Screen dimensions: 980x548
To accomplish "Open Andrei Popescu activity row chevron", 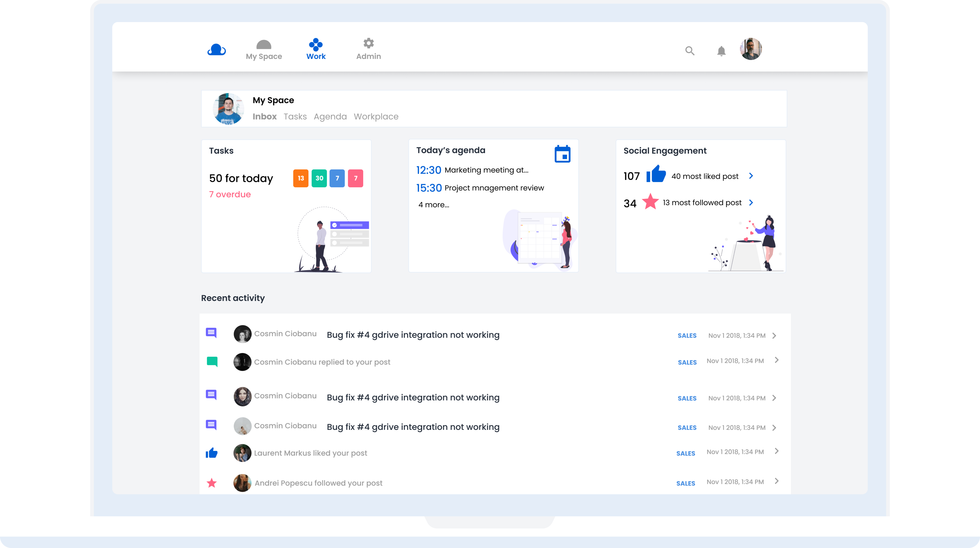I will [776, 481].
